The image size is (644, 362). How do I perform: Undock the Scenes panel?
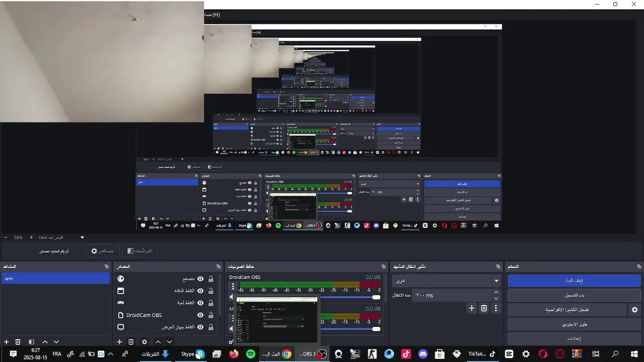coord(107,266)
